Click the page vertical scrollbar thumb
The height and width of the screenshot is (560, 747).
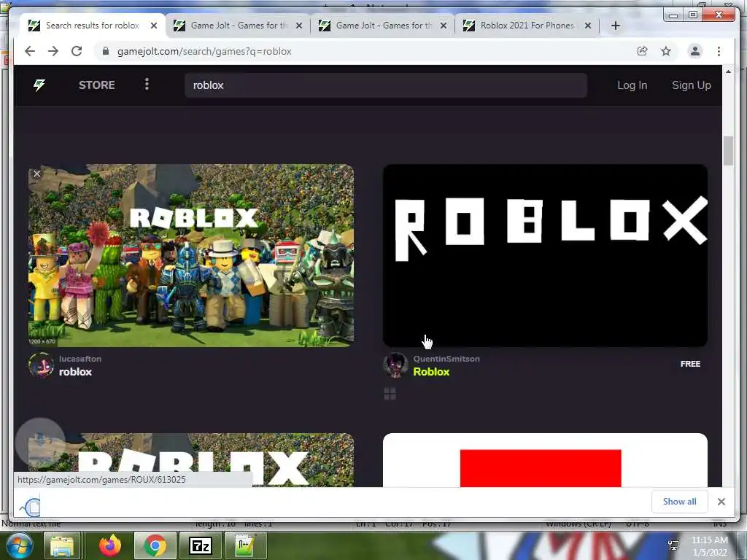pyautogui.click(x=728, y=151)
